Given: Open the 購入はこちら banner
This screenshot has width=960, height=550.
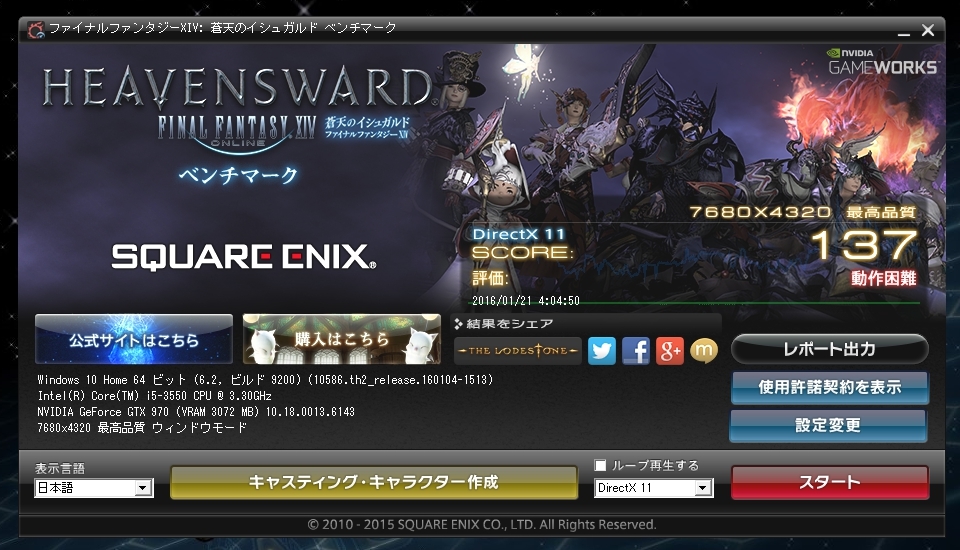Looking at the screenshot, I should (342, 339).
